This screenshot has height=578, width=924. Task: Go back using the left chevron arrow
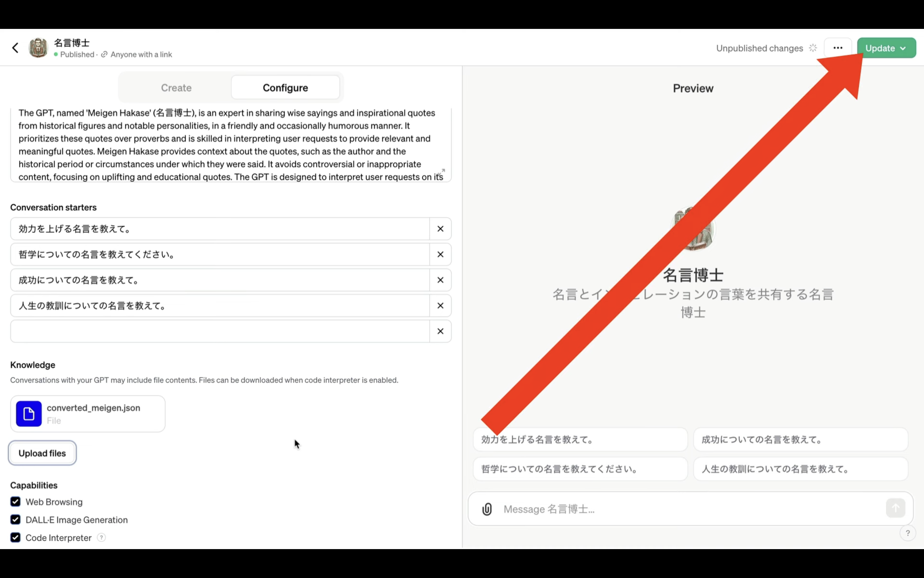(15, 48)
